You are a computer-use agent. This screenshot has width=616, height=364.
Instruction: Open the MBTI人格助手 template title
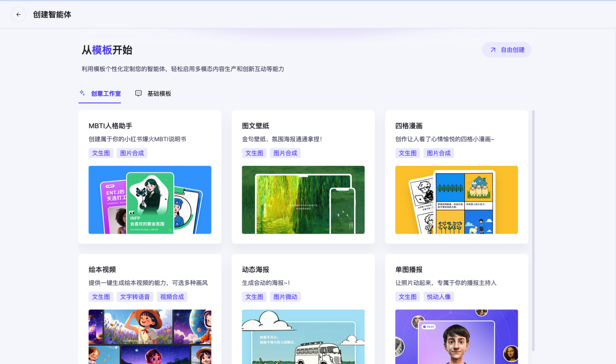click(111, 126)
